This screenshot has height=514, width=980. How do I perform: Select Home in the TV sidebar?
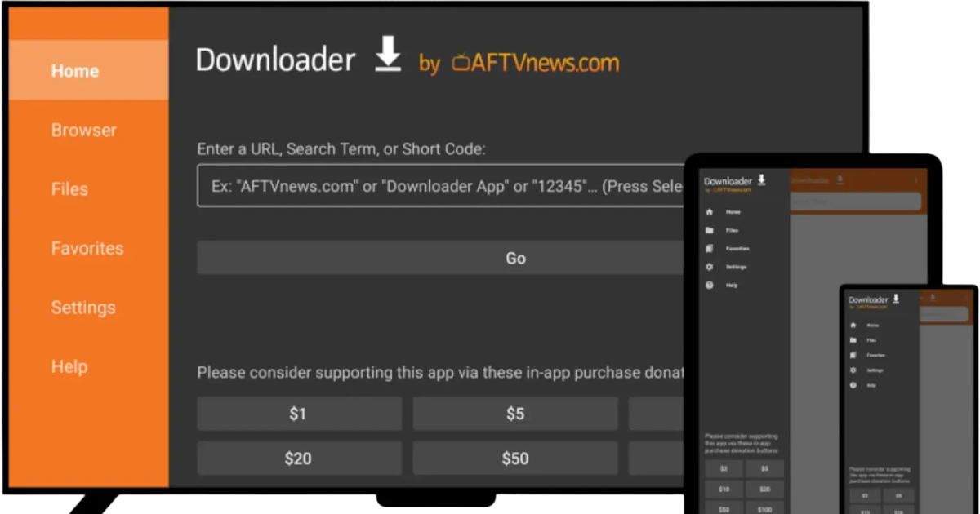[88, 71]
